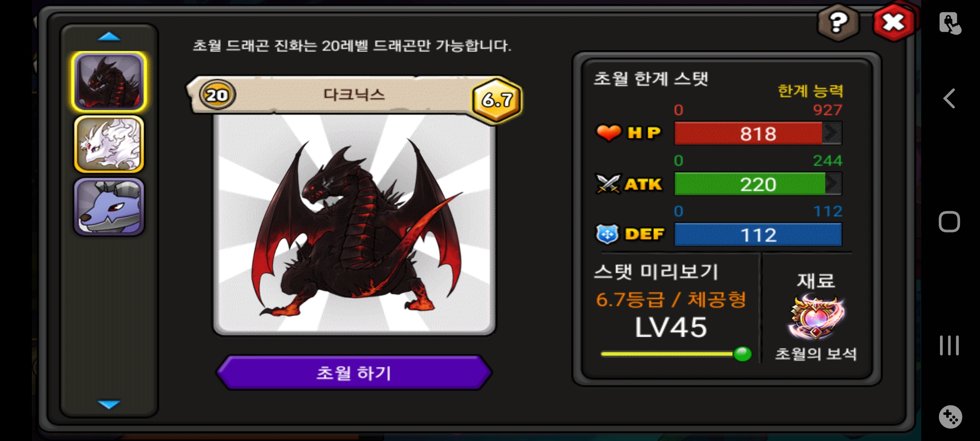Image resolution: width=980 pixels, height=441 pixels.
Task: Tap the Android back navigation arrow
Action: [949, 98]
